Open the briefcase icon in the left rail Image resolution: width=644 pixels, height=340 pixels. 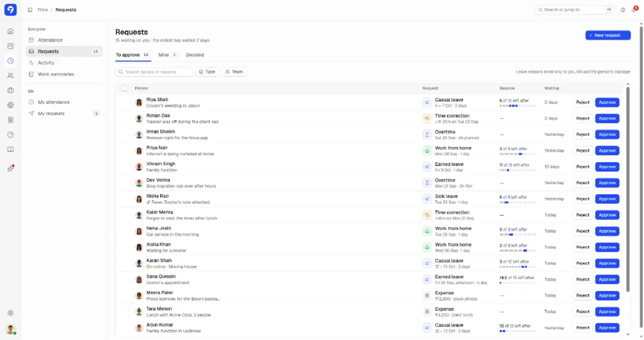[x=10, y=90]
